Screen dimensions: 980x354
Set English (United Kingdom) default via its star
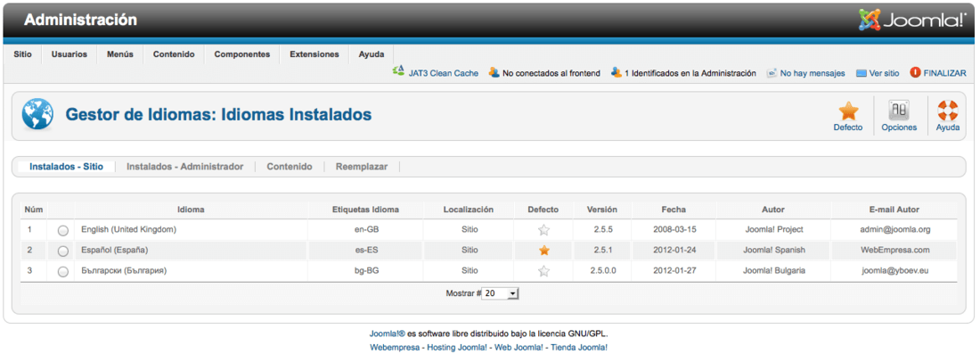(543, 230)
